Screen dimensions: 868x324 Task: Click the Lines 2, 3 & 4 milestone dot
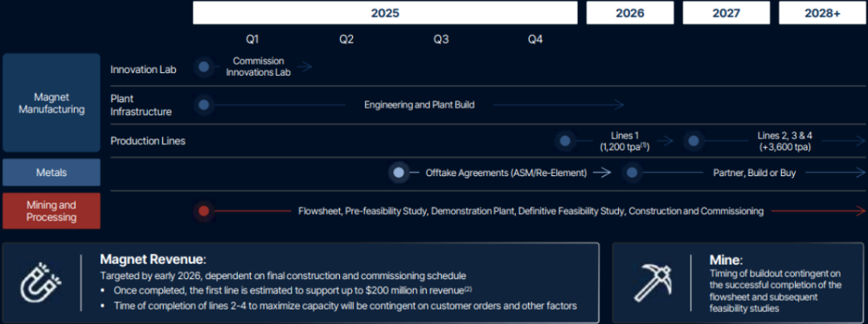(693, 141)
